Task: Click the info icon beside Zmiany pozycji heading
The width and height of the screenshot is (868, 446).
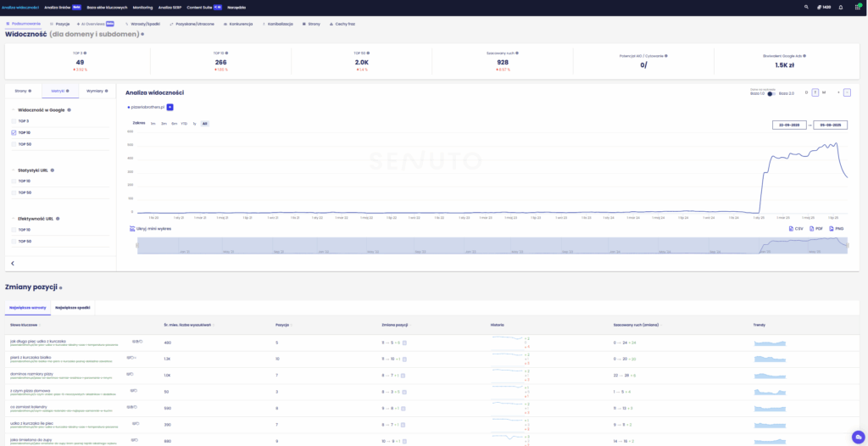Action: point(61,288)
